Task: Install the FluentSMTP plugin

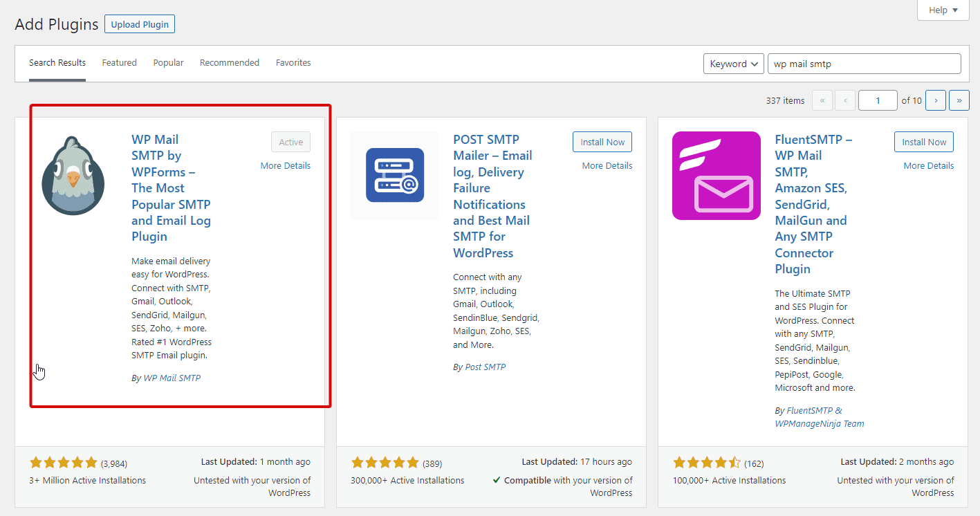Action: [x=924, y=142]
